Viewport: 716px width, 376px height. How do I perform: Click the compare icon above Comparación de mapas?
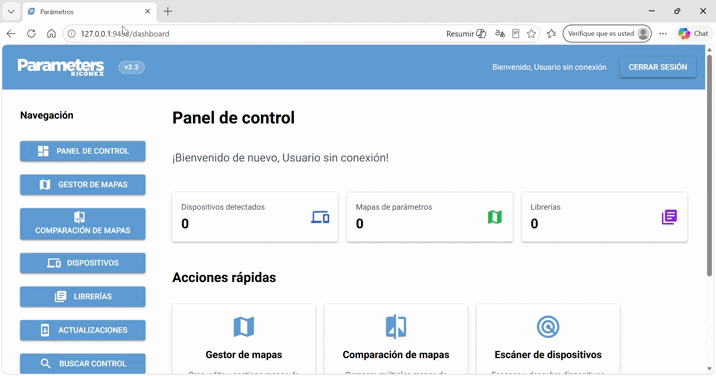pyautogui.click(x=396, y=327)
